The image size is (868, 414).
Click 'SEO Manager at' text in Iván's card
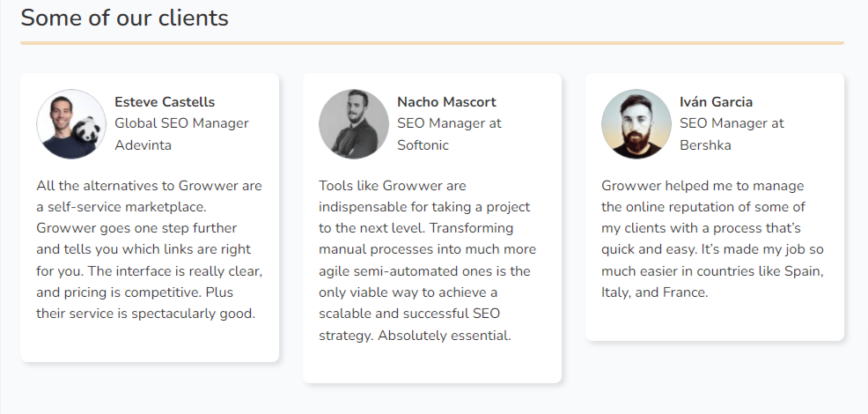coord(732,123)
